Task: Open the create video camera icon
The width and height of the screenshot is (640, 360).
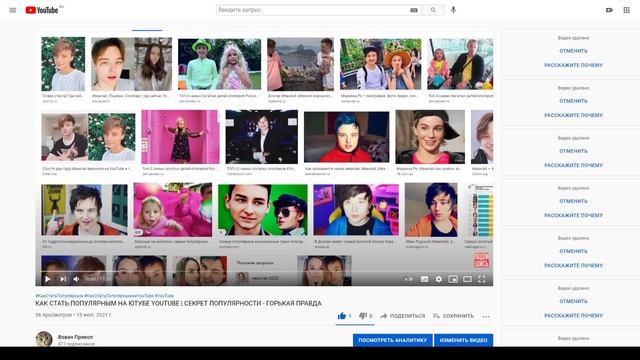Action: pyautogui.click(x=609, y=10)
